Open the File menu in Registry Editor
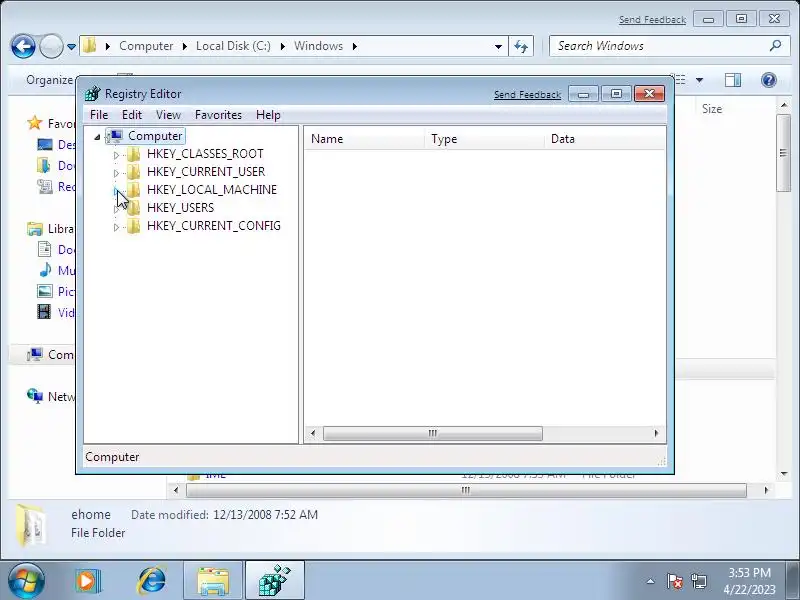The height and width of the screenshot is (600, 800). pyautogui.click(x=99, y=115)
